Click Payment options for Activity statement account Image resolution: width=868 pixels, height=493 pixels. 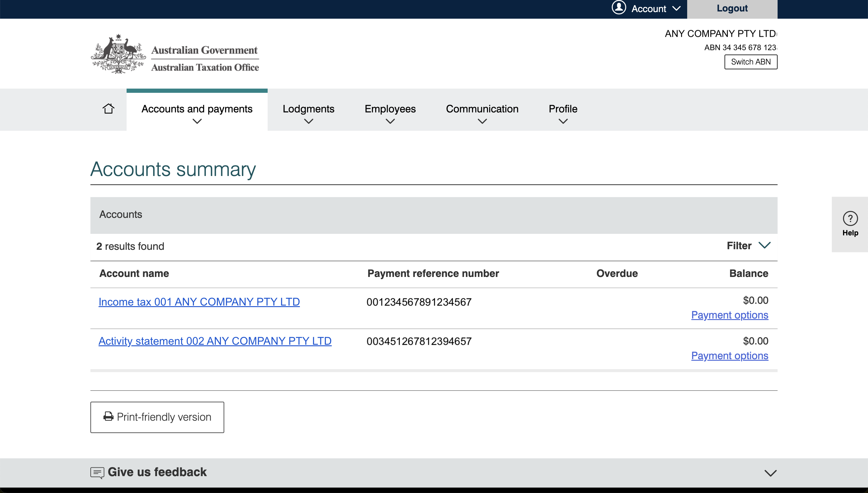click(729, 356)
